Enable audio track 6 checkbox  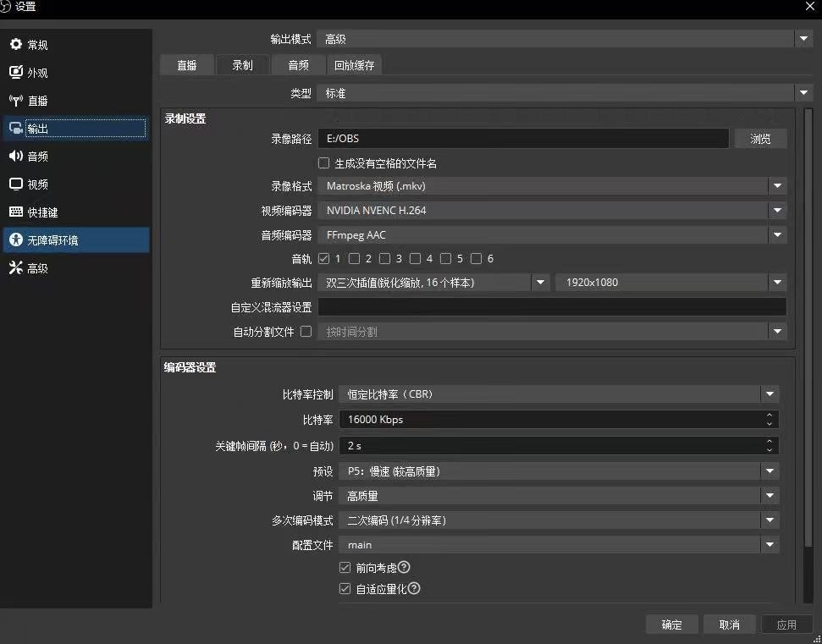click(476, 258)
